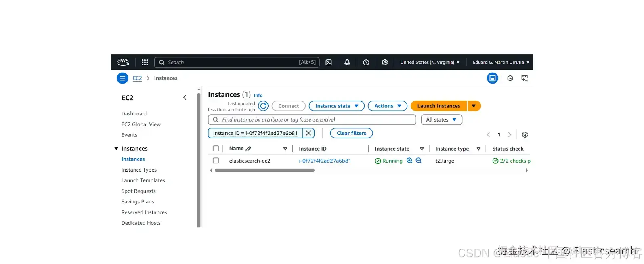Open Launch Templates in sidebar

tap(143, 180)
